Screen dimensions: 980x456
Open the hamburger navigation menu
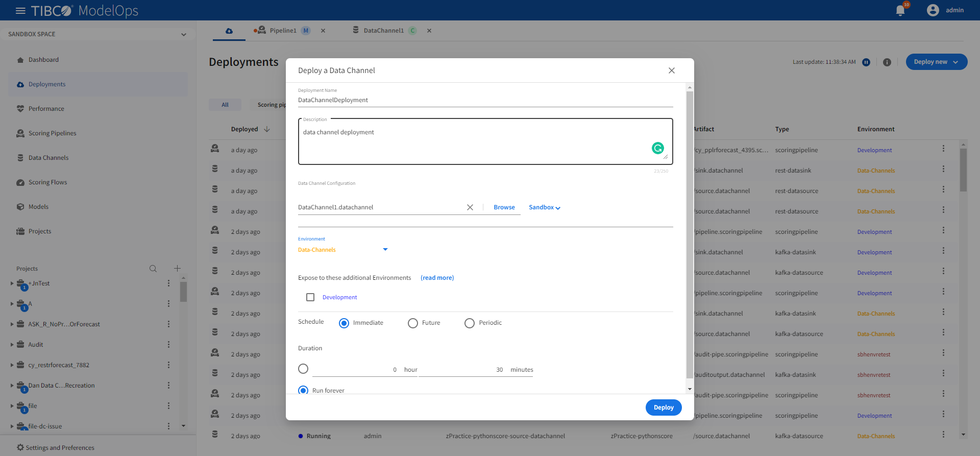coord(20,11)
